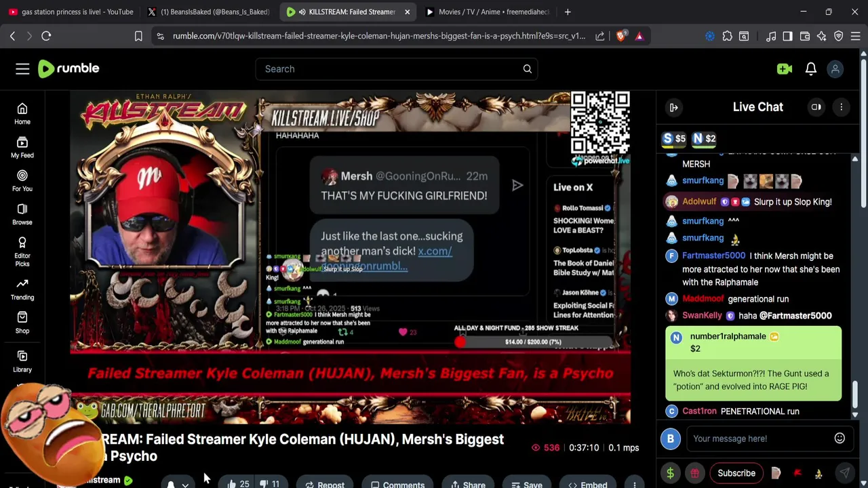The image size is (868, 488).
Task: Open notifications bell
Action: pyautogui.click(x=810, y=68)
